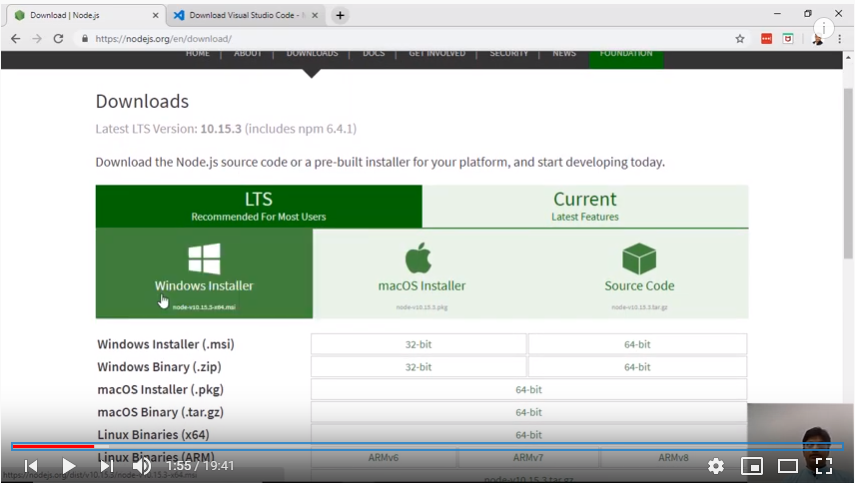Play the video
Screen dimensions: 855x483
pos(68,466)
